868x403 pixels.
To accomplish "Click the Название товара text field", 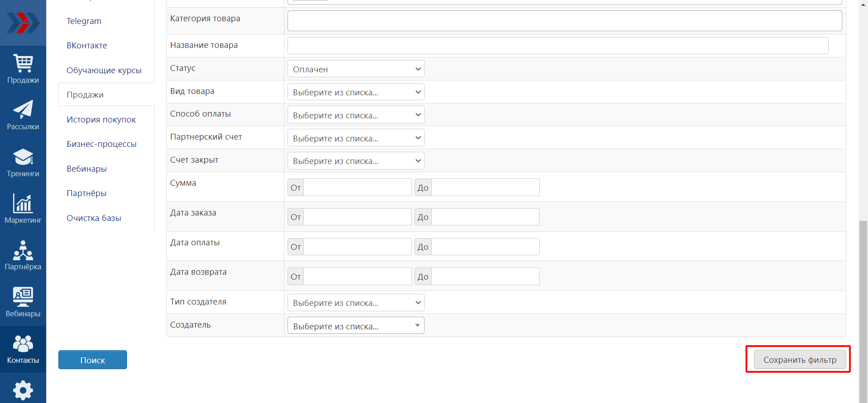I will [x=558, y=46].
